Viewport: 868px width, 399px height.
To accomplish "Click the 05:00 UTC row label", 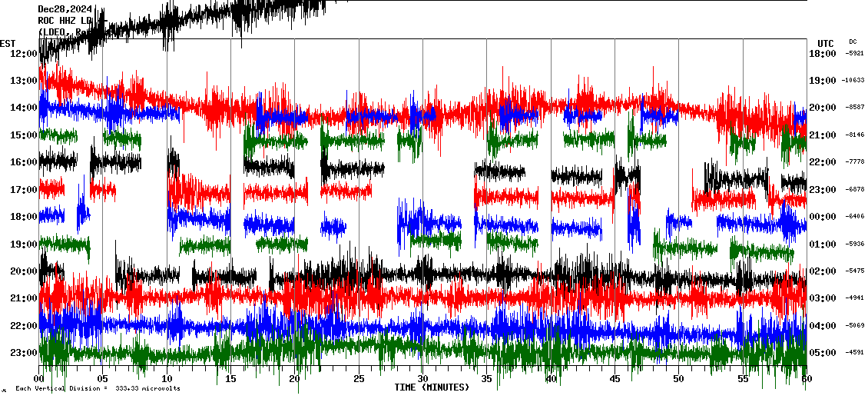I will [x=823, y=353].
